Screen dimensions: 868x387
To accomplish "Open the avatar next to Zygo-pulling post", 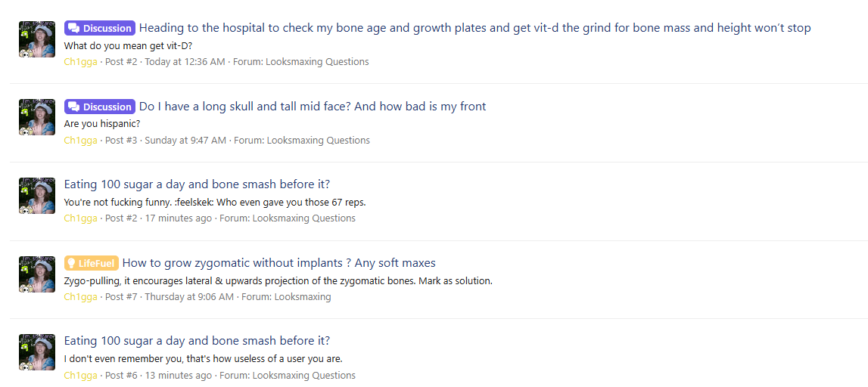I will 37,274.
